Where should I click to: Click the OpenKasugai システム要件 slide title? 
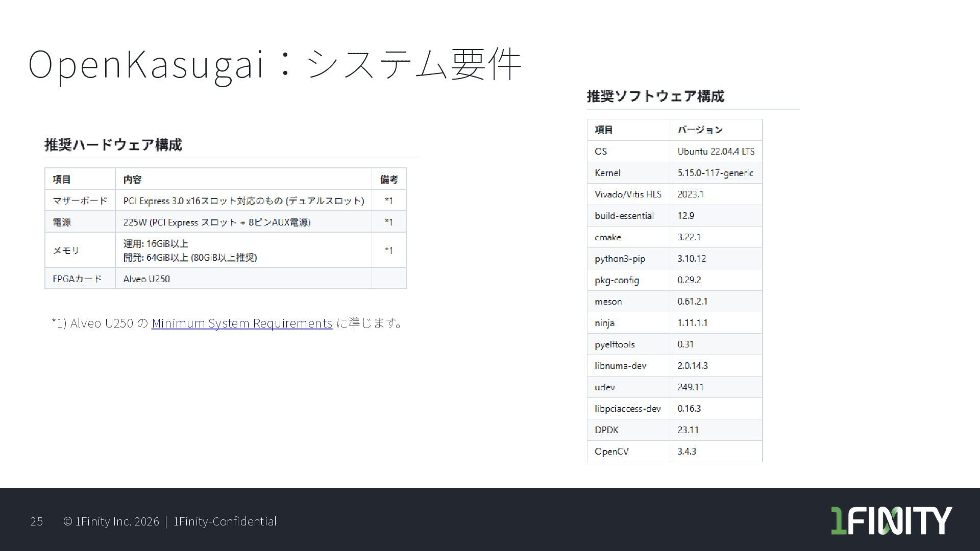click(274, 64)
